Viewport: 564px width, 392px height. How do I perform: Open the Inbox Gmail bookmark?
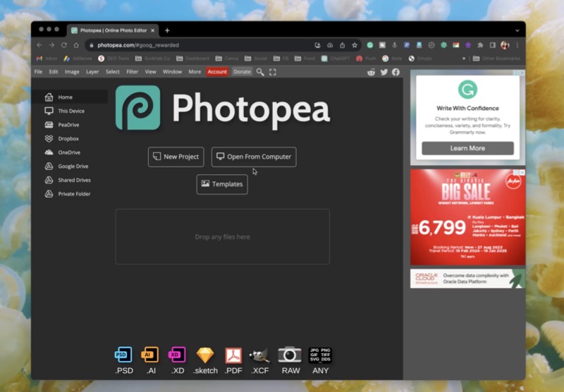47,59
